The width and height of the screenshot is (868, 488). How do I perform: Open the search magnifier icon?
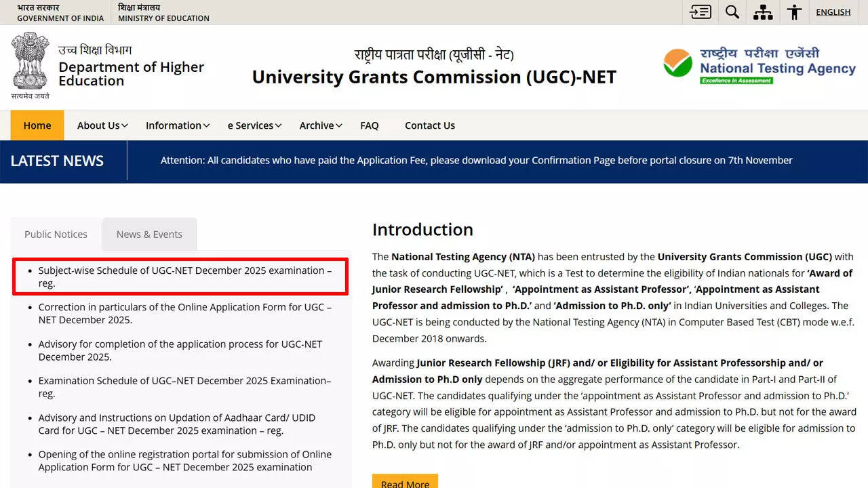tap(732, 12)
